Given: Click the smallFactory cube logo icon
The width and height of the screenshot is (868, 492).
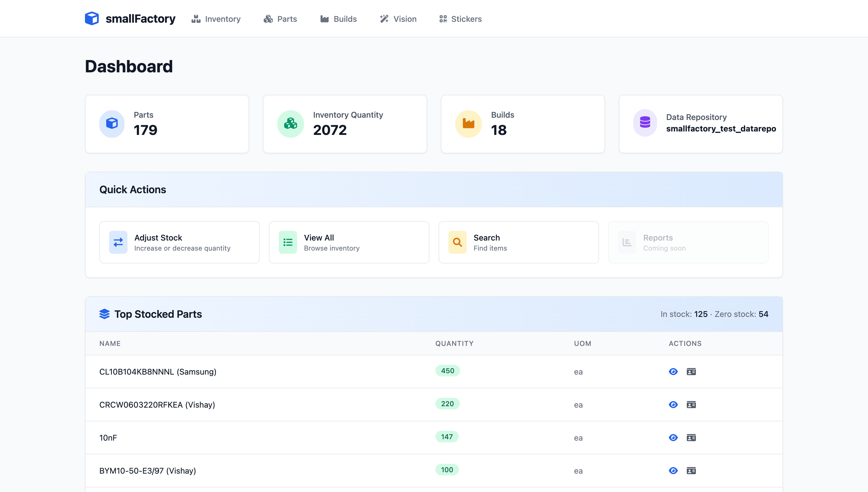Looking at the screenshot, I should [92, 19].
